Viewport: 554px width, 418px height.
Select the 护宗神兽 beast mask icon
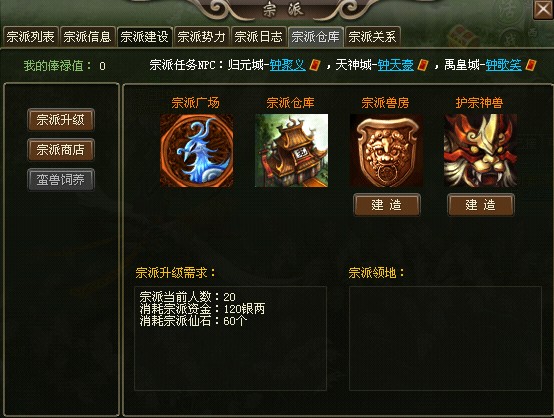pyautogui.click(x=481, y=151)
